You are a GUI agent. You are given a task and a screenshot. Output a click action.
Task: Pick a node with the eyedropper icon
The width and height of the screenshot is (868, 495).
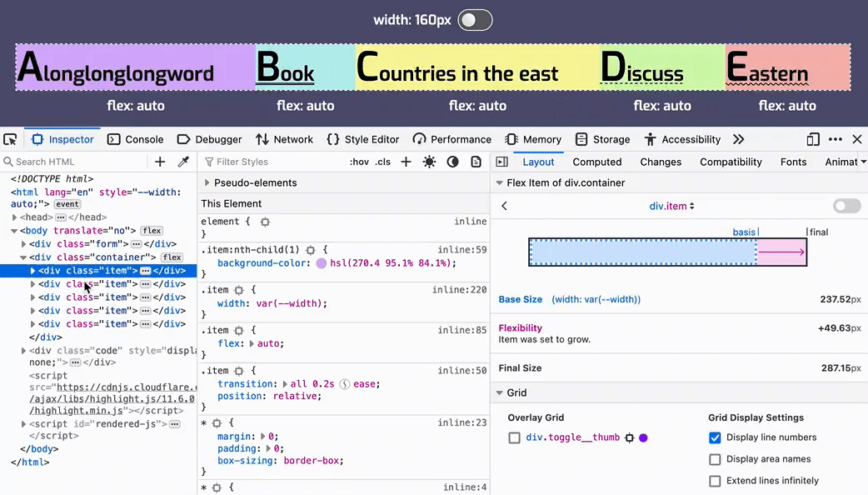pos(183,162)
